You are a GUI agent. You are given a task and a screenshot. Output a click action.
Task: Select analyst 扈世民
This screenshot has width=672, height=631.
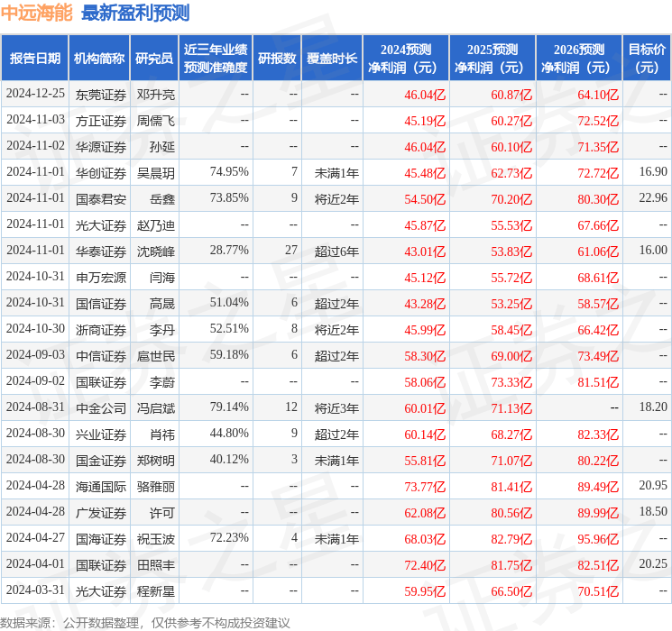point(155,356)
